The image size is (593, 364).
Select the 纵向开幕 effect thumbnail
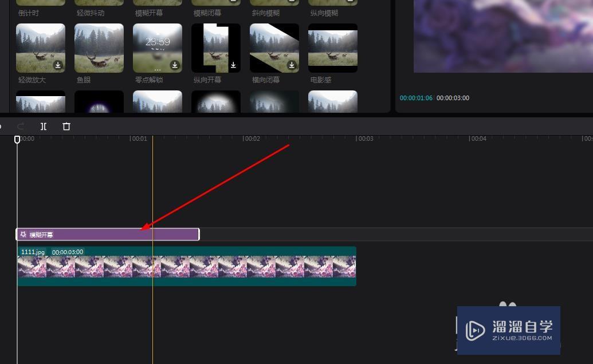point(216,48)
